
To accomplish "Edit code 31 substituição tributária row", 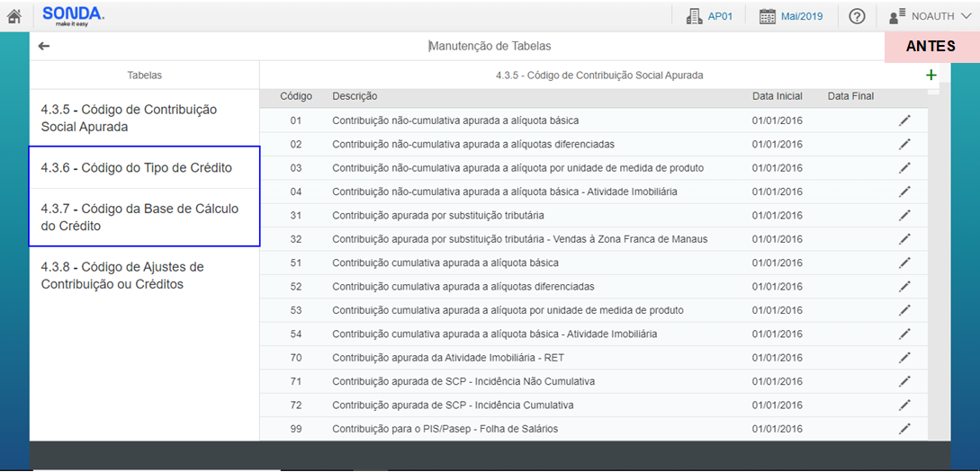I will (904, 216).
